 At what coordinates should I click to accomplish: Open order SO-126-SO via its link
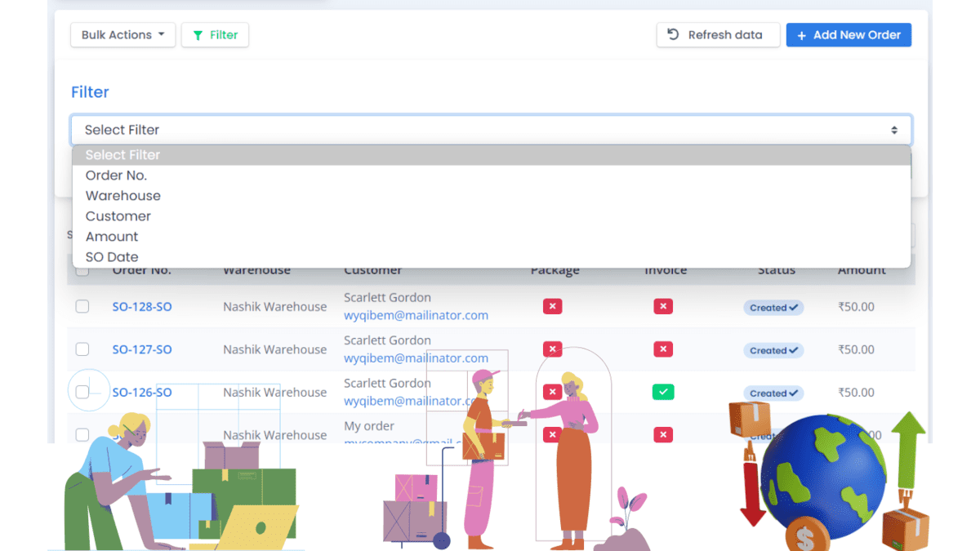pyautogui.click(x=142, y=392)
